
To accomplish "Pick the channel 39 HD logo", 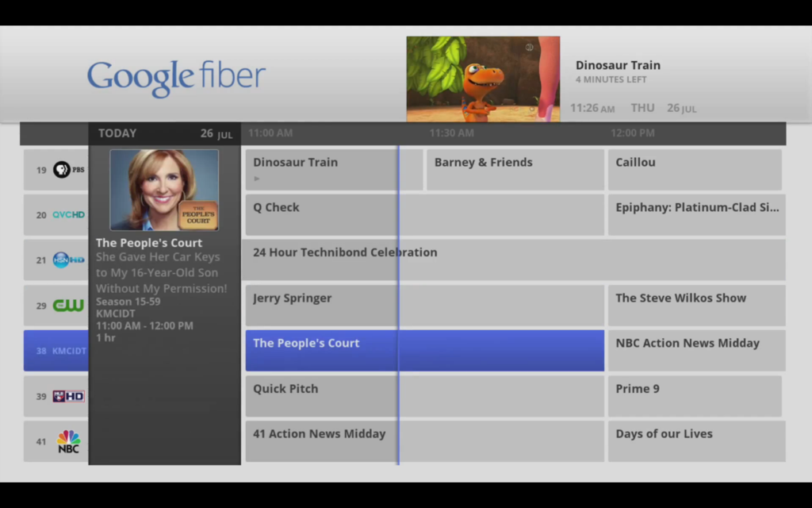I will pos(68,396).
